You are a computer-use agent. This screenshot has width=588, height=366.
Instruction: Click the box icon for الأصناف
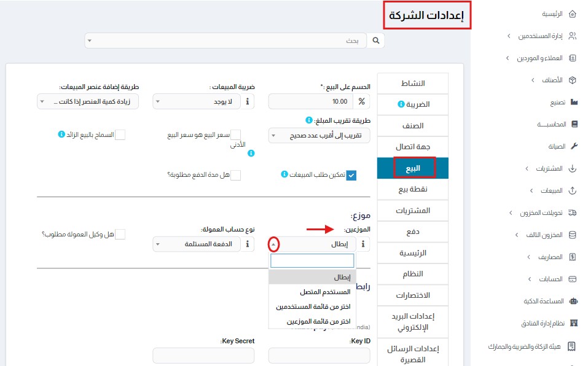pos(572,80)
